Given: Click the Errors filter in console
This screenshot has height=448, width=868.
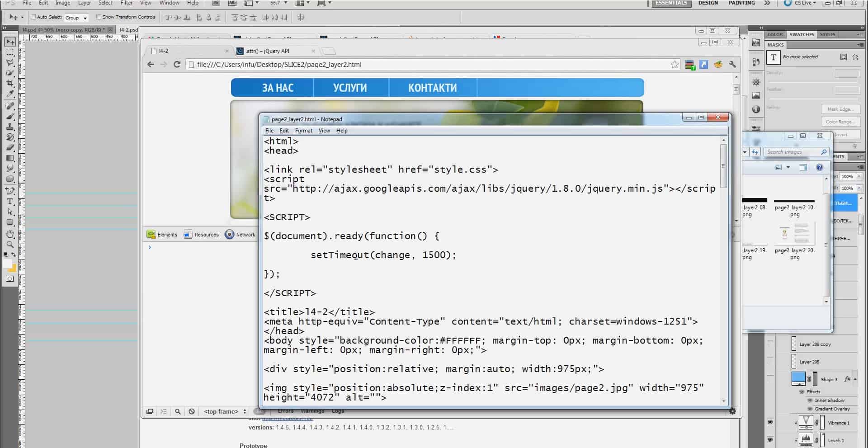Looking at the screenshot, I should click(x=285, y=411).
